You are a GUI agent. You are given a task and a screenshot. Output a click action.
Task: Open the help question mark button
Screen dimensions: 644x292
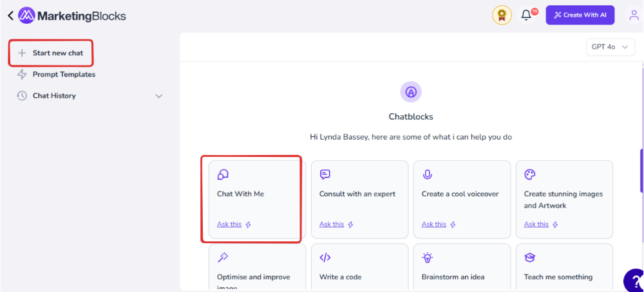point(634,280)
